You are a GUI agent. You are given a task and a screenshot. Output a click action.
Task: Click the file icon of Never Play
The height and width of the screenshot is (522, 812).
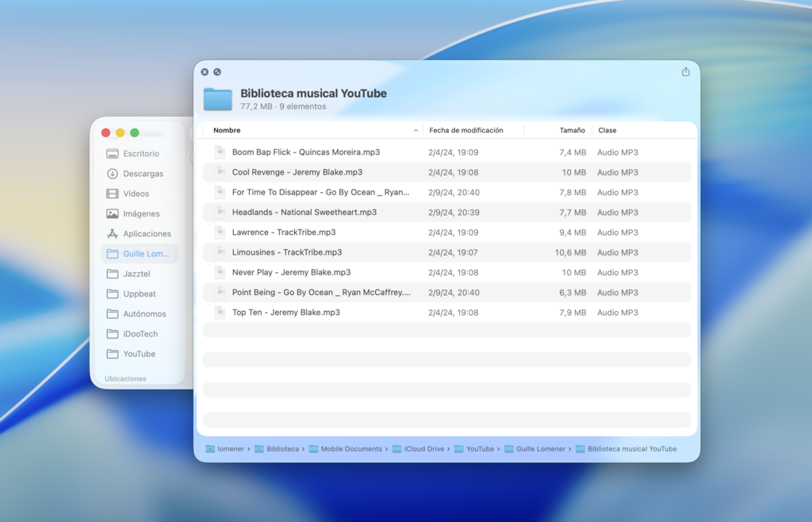[220, 272]
